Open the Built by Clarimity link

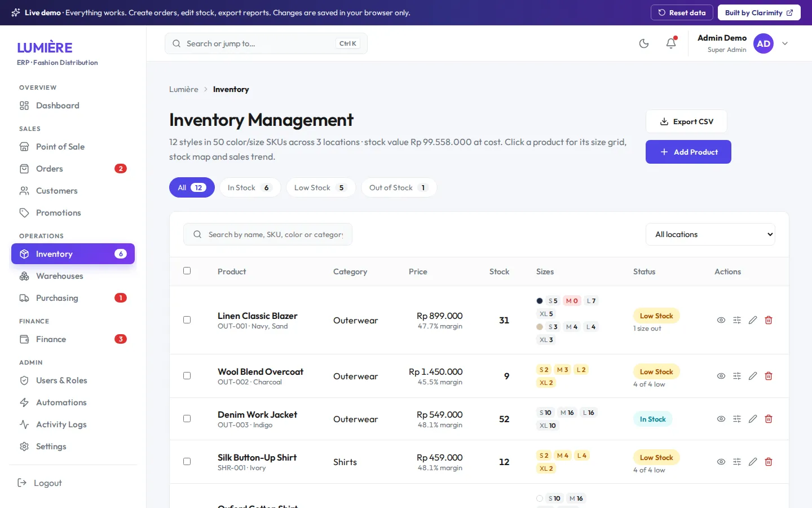click(x=759, y=12)
